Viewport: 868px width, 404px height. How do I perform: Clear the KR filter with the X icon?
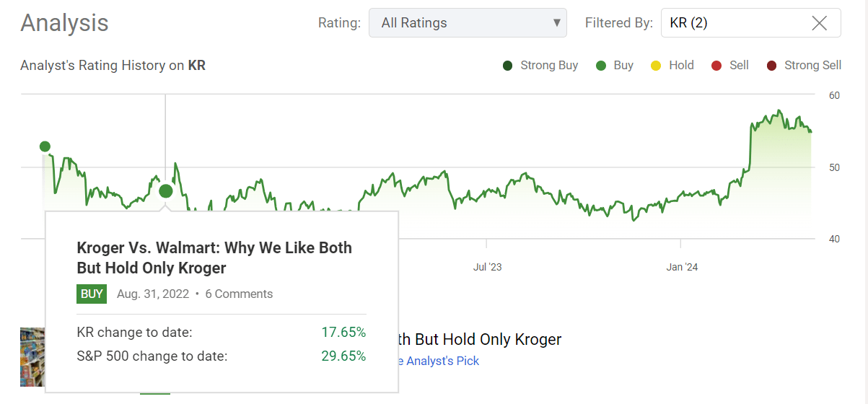pyautogui.click(x=819, y=23)
